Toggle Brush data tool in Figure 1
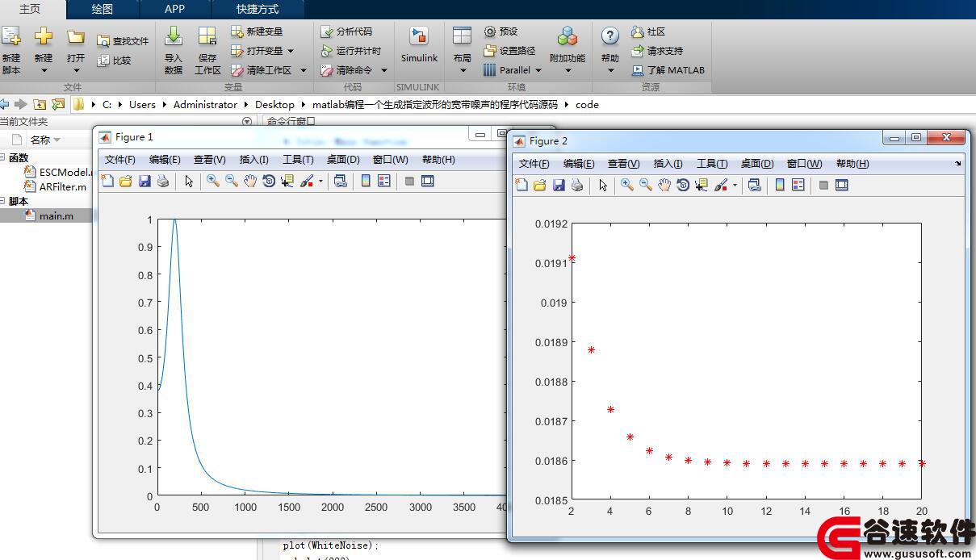Viewport: 976px width, 560px height. [307, 182]
